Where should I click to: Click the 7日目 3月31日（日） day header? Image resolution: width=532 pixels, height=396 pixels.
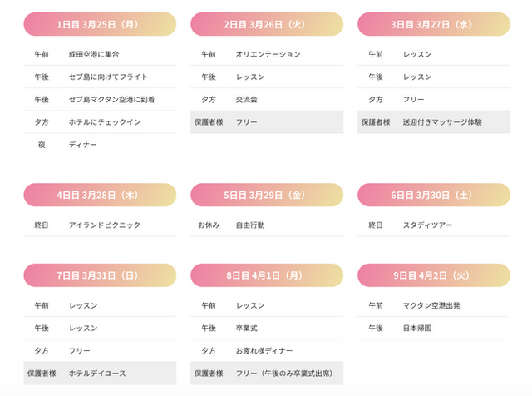tap(100, 275)
